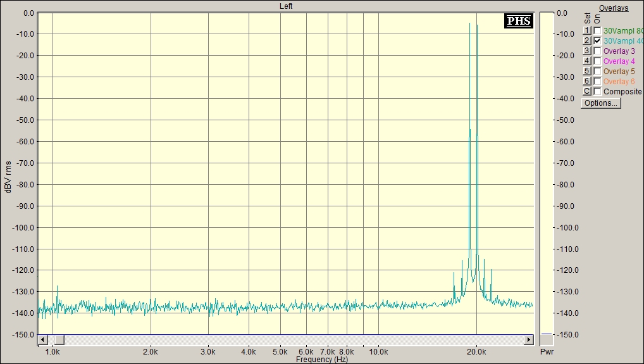Check the Overlay 5 box
This screenshot has height=364, width=644.
click(598, 71)
